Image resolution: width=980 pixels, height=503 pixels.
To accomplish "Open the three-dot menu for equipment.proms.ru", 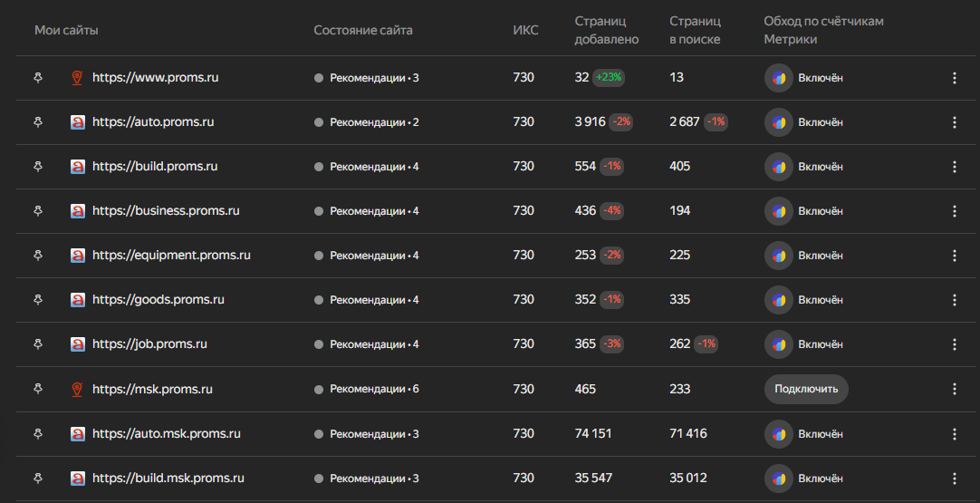I will tap(954, 256).
